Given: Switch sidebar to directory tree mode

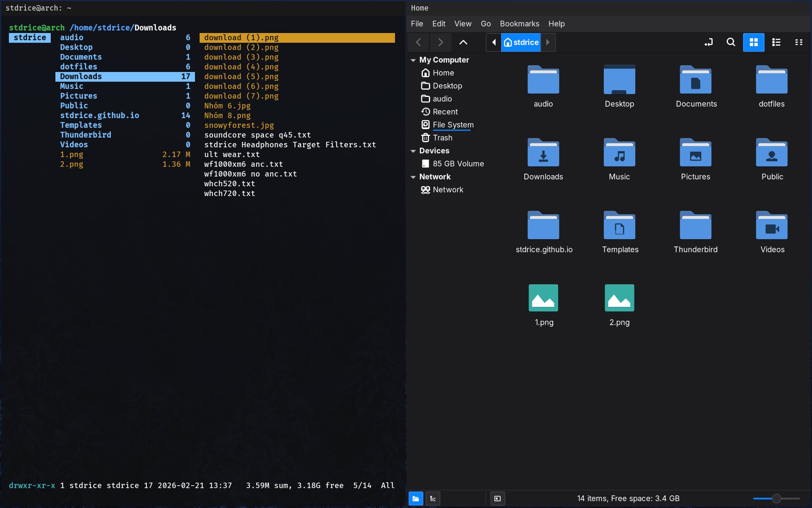Looking at the screenshot, I should pyautogui.click(x=433, y=499).
